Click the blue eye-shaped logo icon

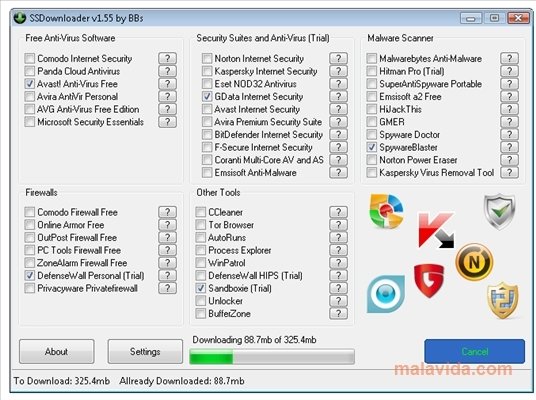pos(386,294)
